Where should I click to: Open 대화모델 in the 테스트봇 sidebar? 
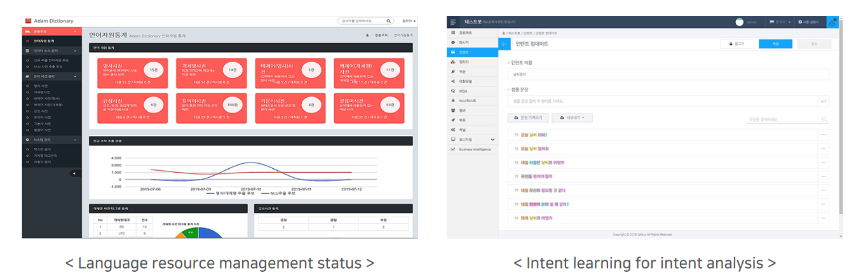(x=472, y=81)
